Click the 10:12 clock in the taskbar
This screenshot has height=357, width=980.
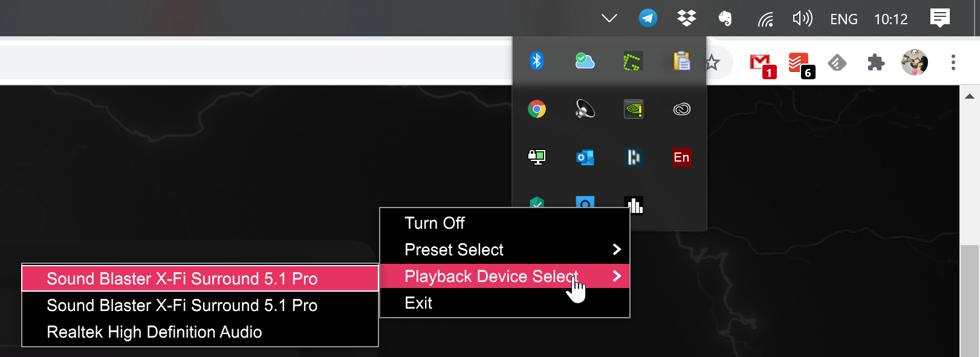[891, 19]
